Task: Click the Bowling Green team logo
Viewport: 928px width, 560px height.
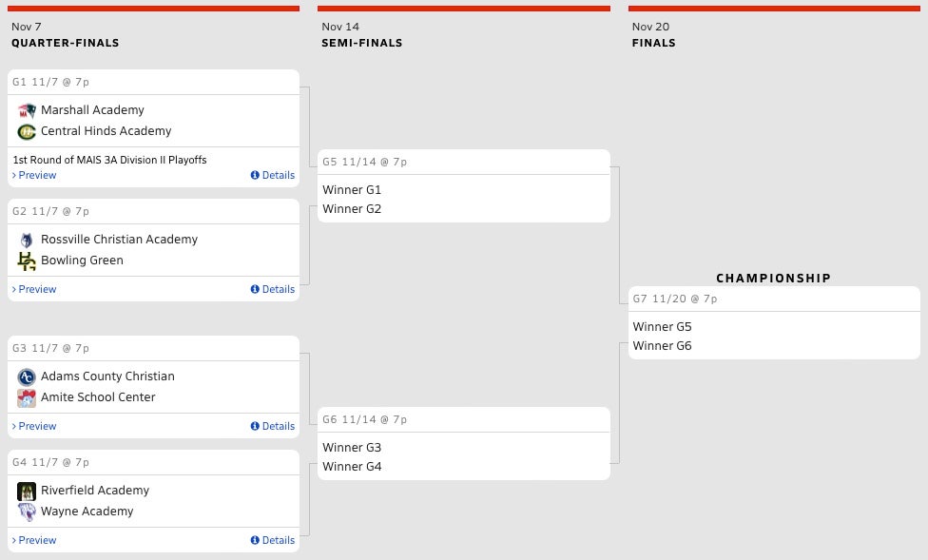Action: tap(27, 261)
